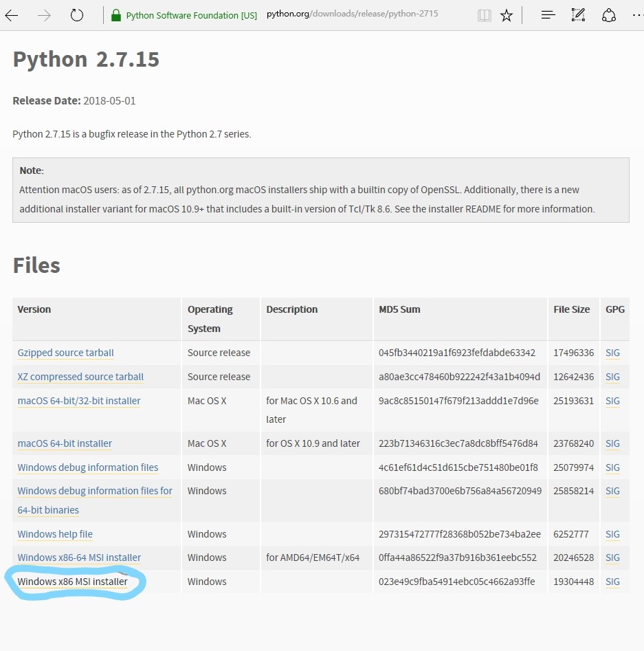Click the green padlock security icon
Screen dimensions: 644x651
coord(116,15)
